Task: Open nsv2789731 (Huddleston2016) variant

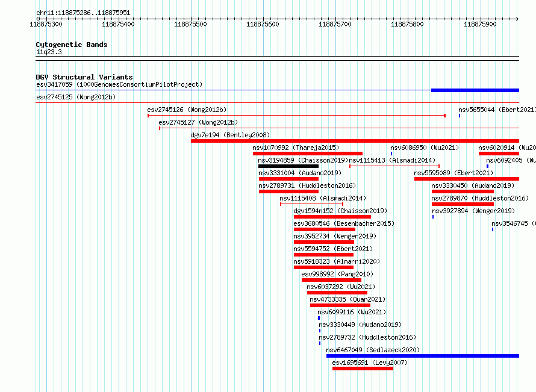Action: click(x=307, y=185)
